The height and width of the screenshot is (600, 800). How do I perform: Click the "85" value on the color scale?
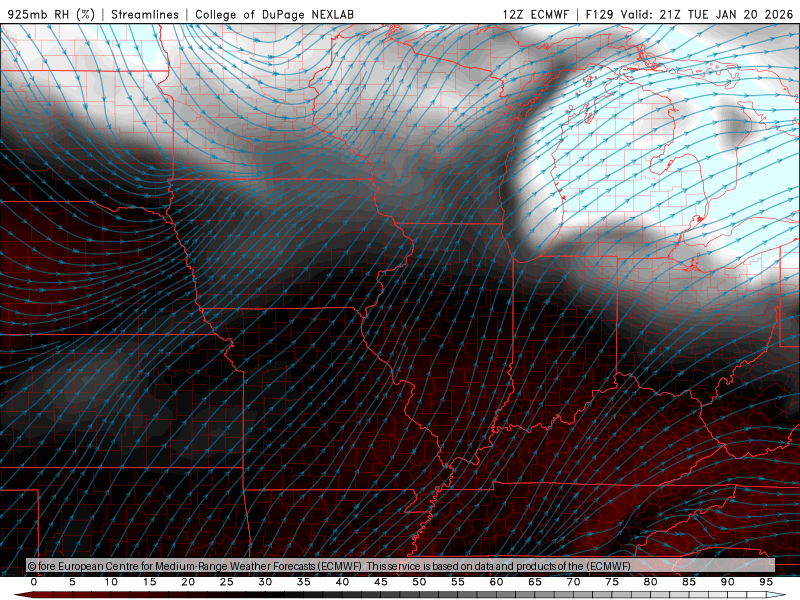tap(689, 582)
